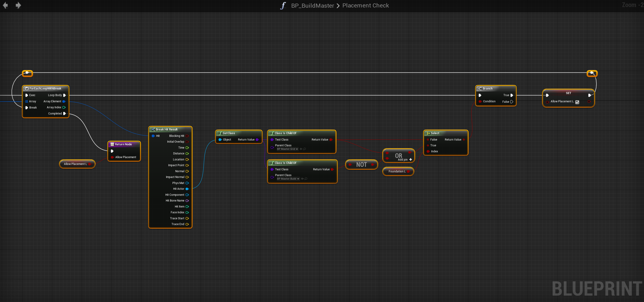Screen dimensions: 644x302
Task: Click the Return Node header icon
Action: coord(112,144)
